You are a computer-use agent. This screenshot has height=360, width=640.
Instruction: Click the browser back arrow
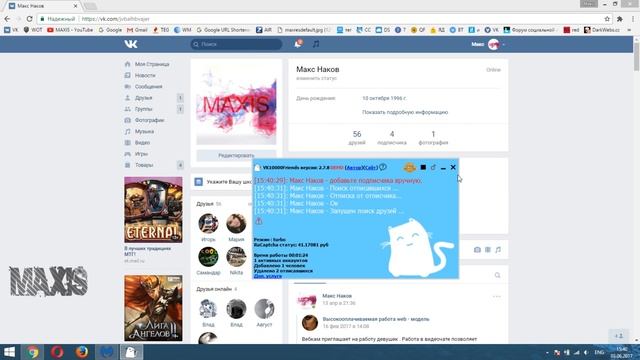7,19
